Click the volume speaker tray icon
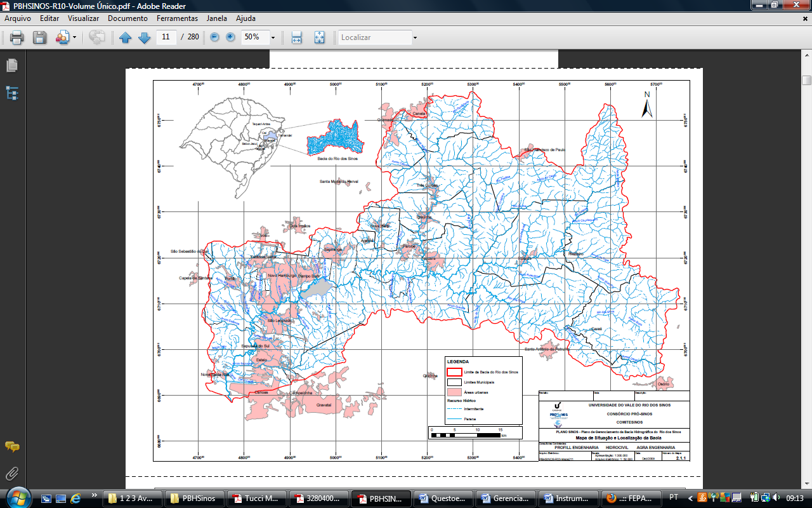The height and width of the screenshot is (508, 812). pos(777,498)
